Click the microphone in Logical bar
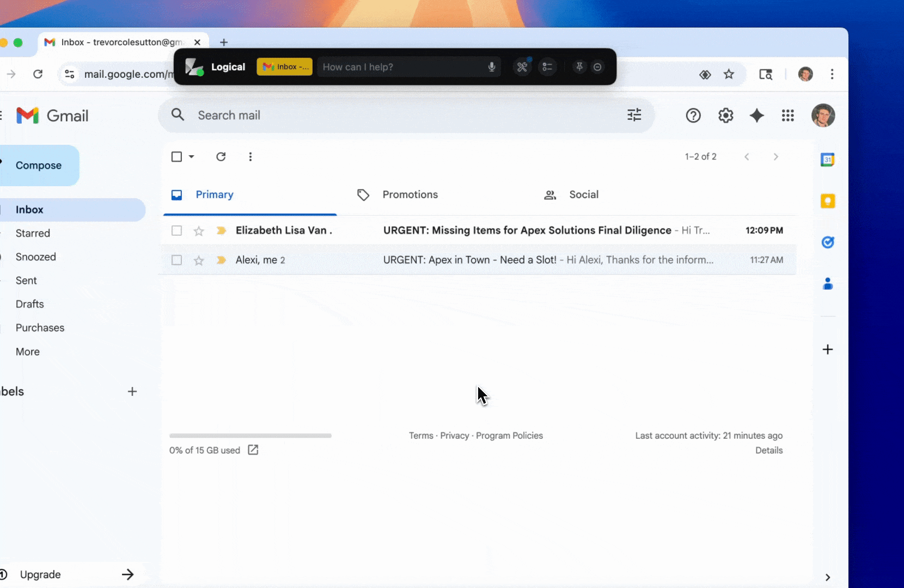 click(491, 67)
